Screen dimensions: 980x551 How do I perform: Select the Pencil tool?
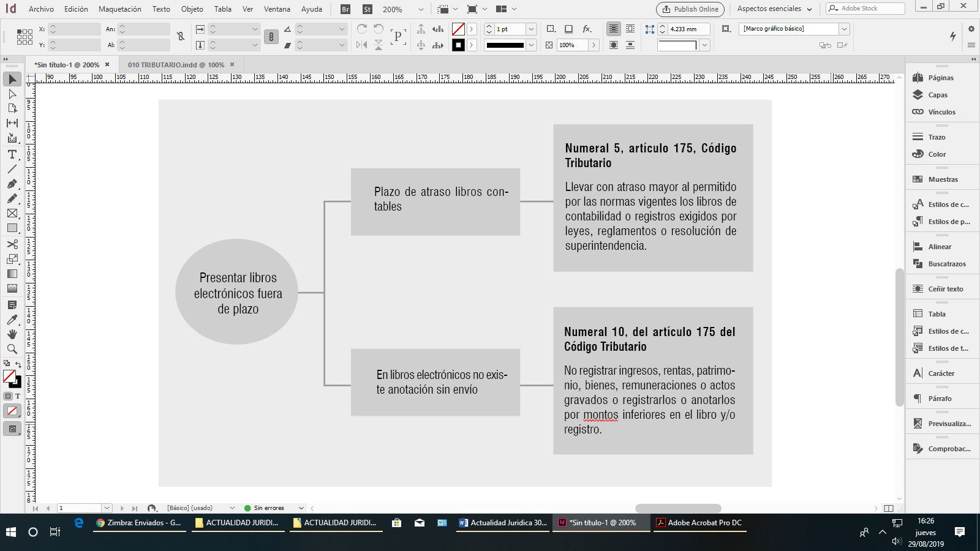pyautogui.click(x=12, y=198)
